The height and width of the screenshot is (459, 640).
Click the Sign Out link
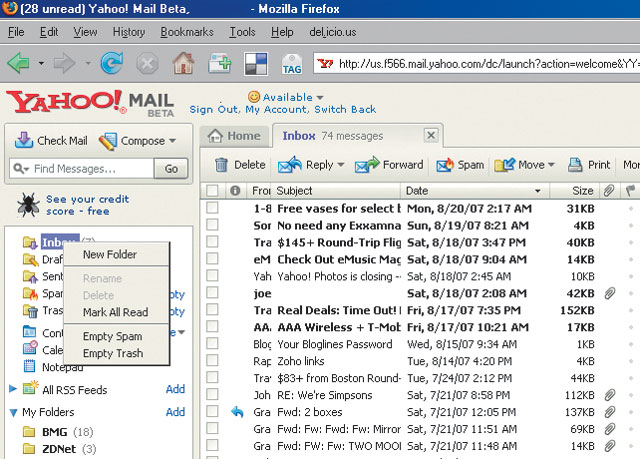(214, 109)
